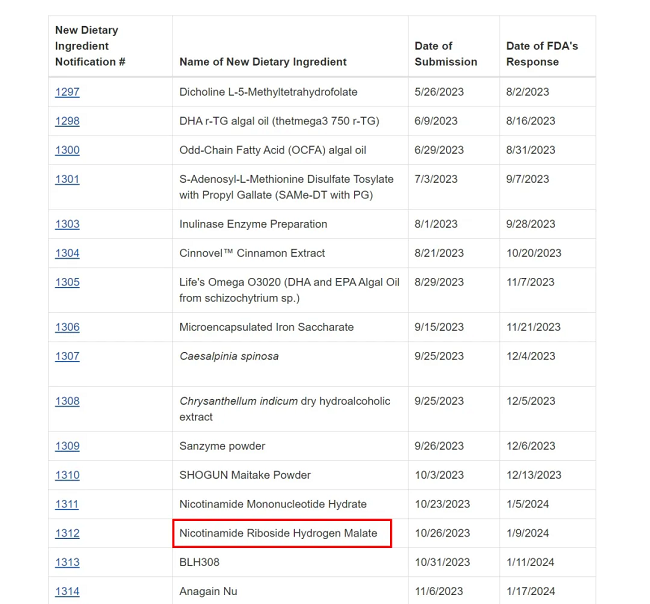Follow the 1301 notification link

pos(67,179)
